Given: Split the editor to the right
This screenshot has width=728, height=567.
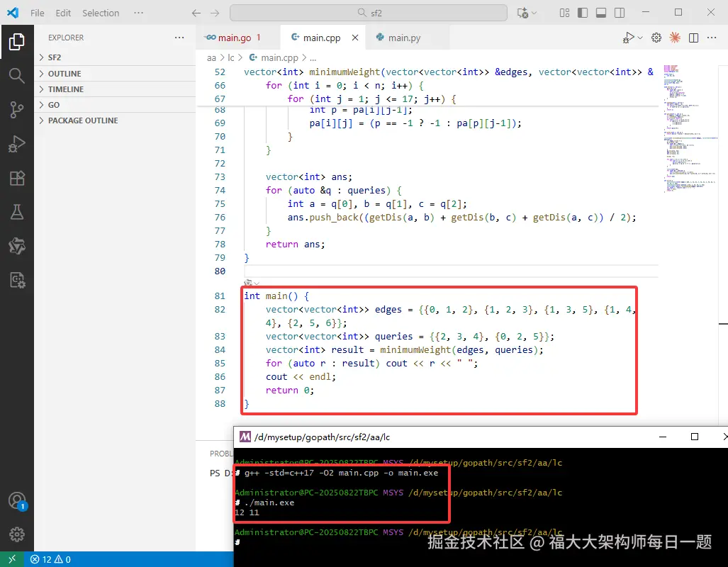Looking at the screenshot, I should 694,38.
